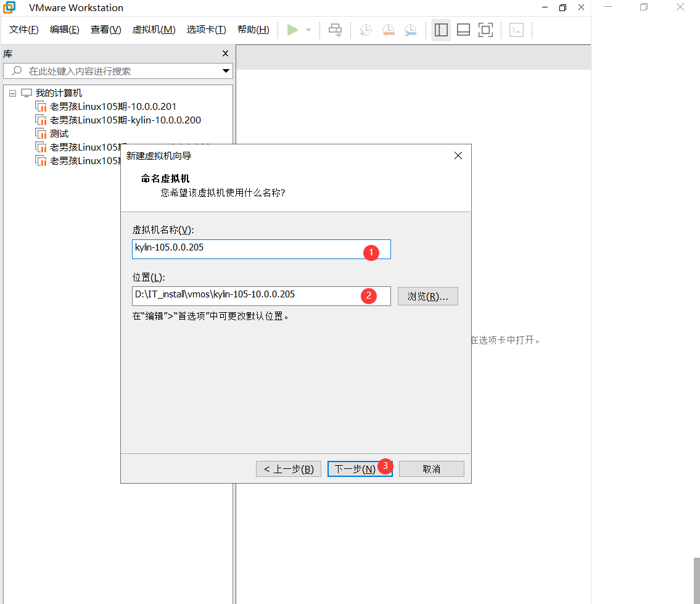Close the library panel with X
Viewport: 700px width, 604px height.
click(226, 54)
